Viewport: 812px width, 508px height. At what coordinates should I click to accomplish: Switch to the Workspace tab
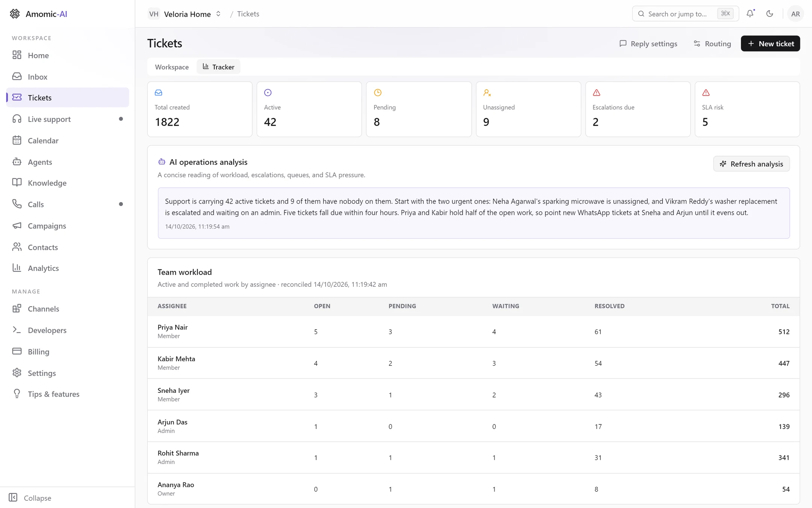[172, 67]
